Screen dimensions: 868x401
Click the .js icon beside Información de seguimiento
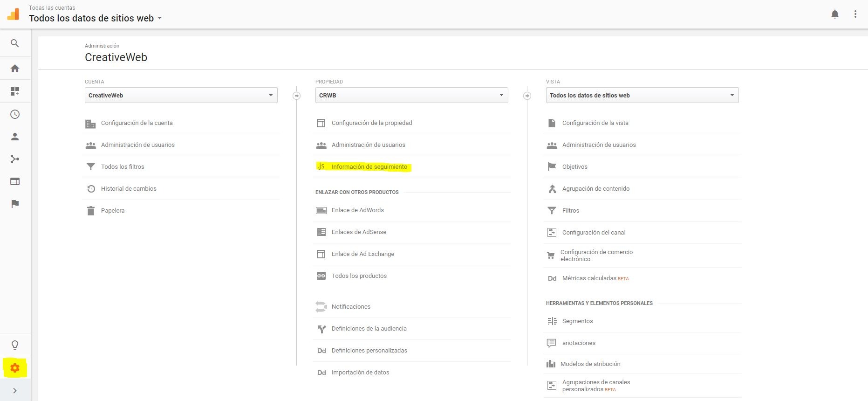coord(321,166)
